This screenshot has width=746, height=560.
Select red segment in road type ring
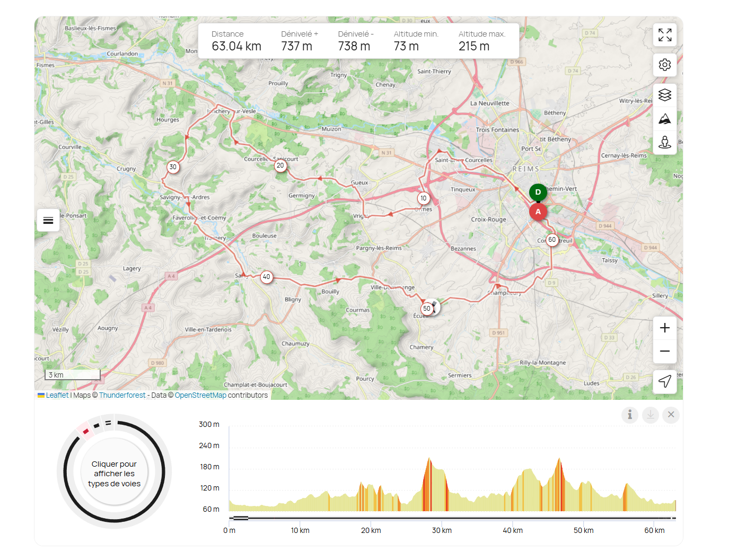click(85, 432)
